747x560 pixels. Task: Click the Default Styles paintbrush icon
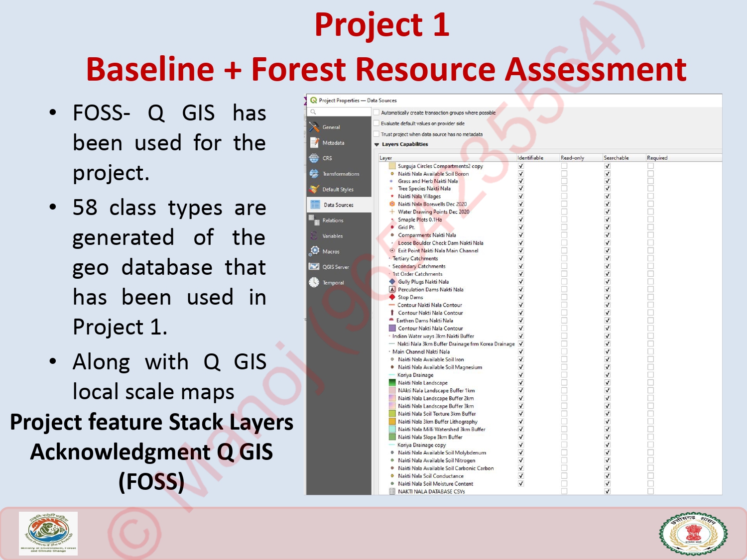[x=314, y=189]
